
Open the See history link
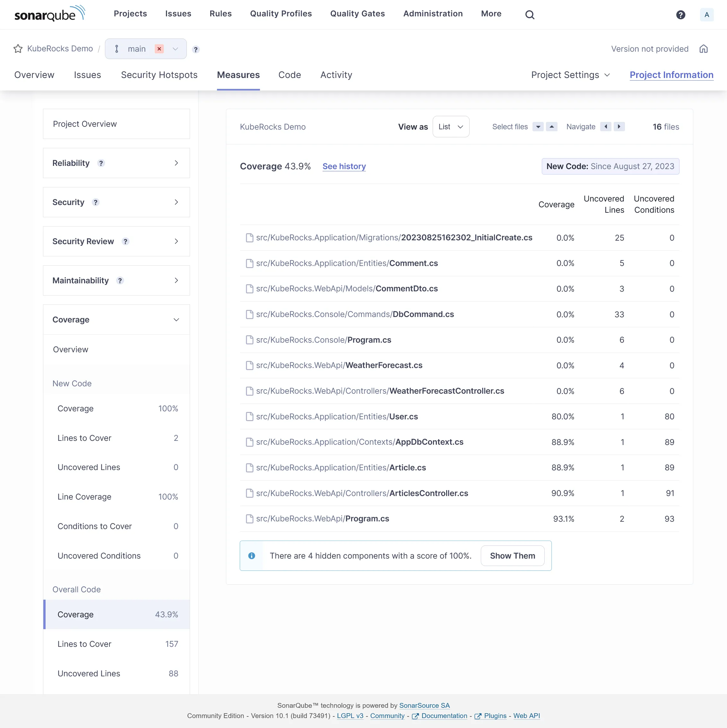click(x=344, y=166)
